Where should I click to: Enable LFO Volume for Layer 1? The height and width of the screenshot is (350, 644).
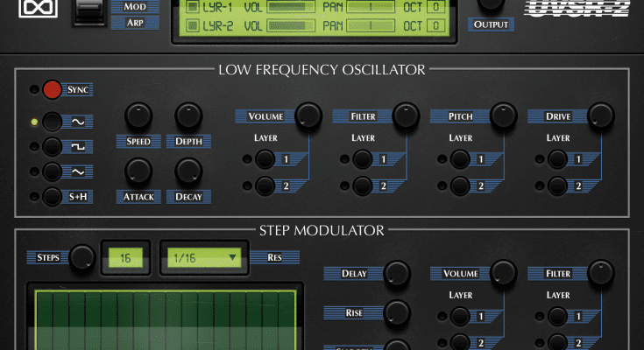pos(264,159)
